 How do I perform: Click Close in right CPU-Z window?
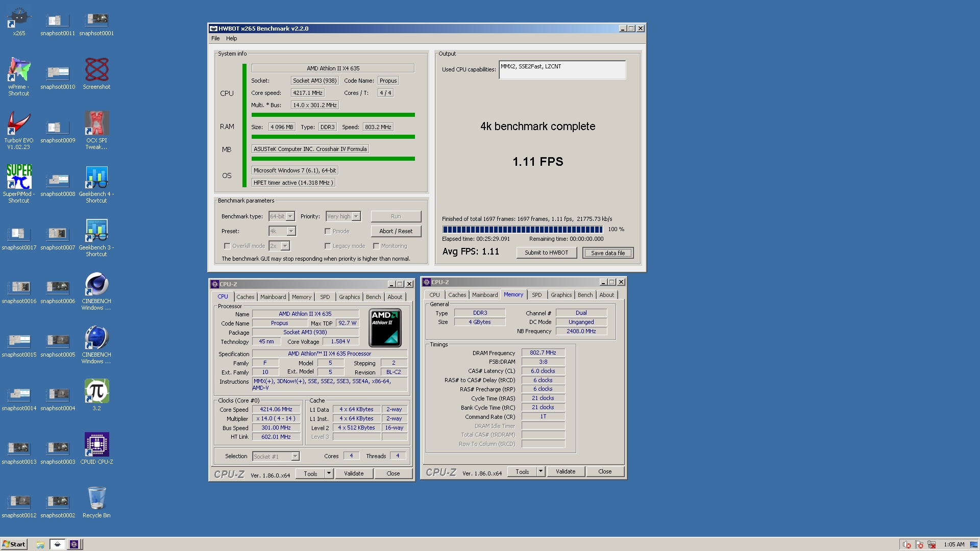coord(605,471)
